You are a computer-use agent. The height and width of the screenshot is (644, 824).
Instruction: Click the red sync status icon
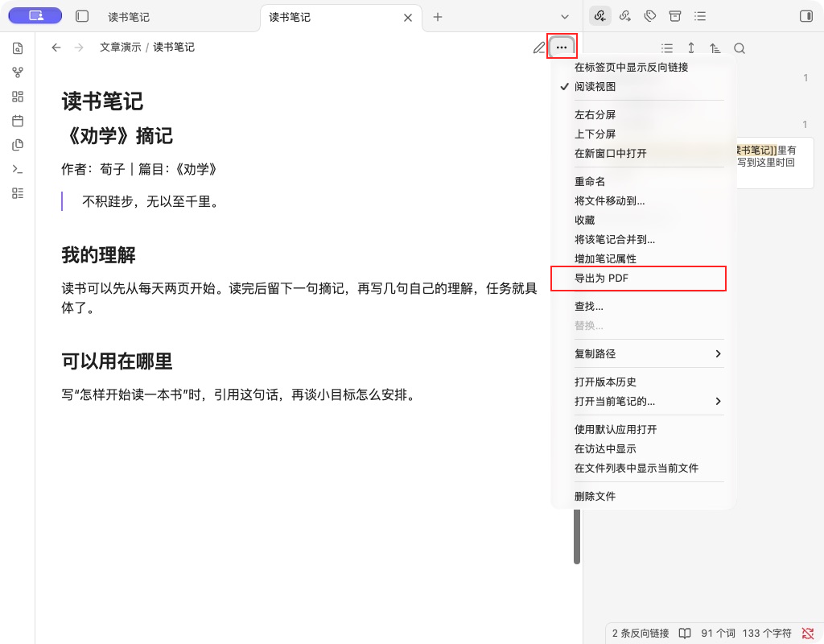click(808, 634)
